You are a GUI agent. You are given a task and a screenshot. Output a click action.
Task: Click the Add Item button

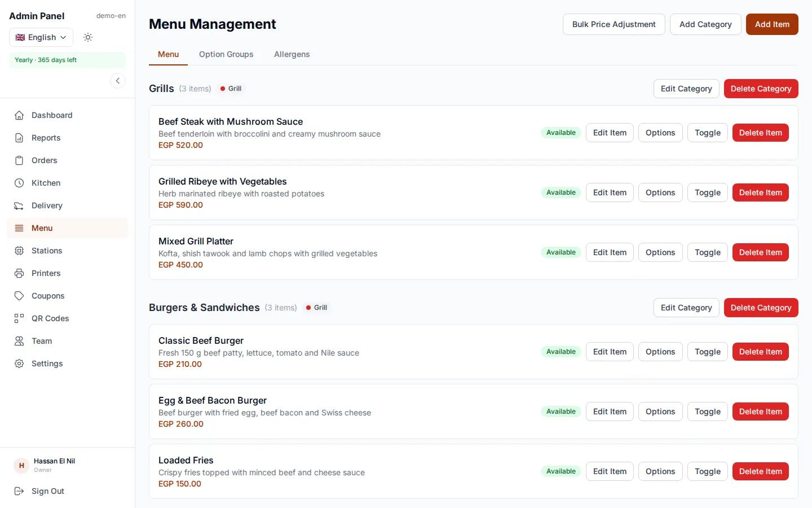pos(772,24)
